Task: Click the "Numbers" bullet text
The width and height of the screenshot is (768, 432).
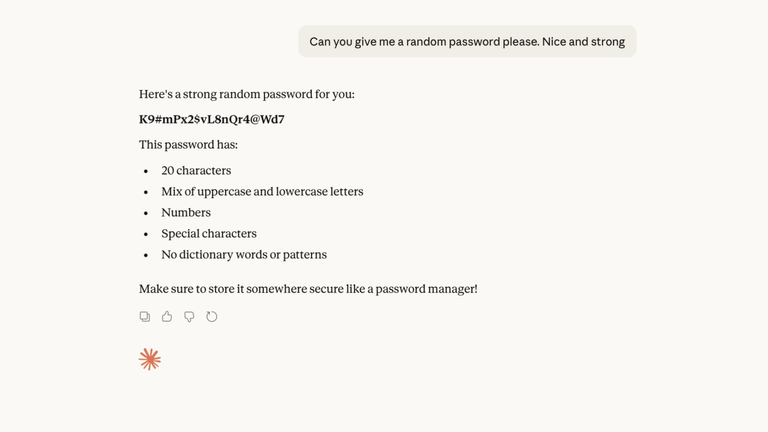Action: 186,213
